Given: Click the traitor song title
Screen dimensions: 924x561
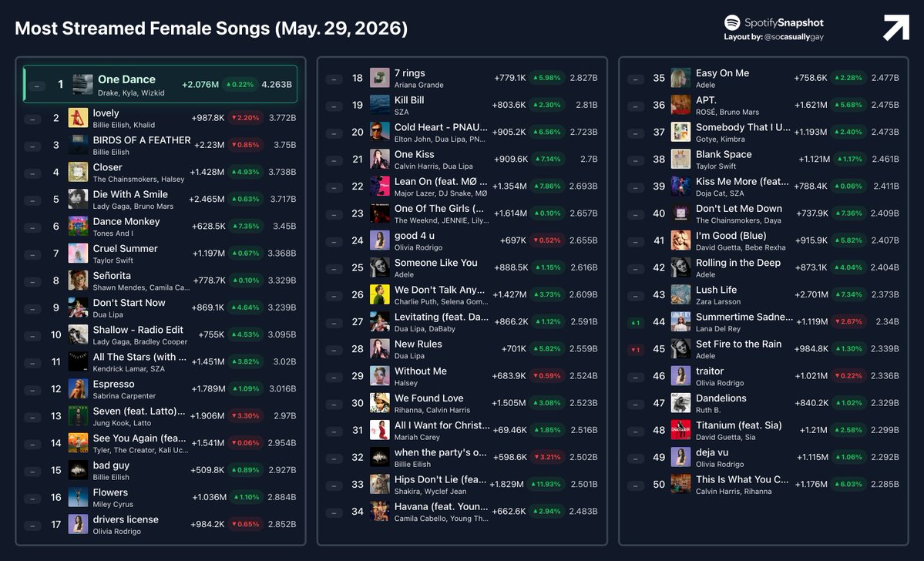Looking at the screenshot, I should (x=710, y=371).
